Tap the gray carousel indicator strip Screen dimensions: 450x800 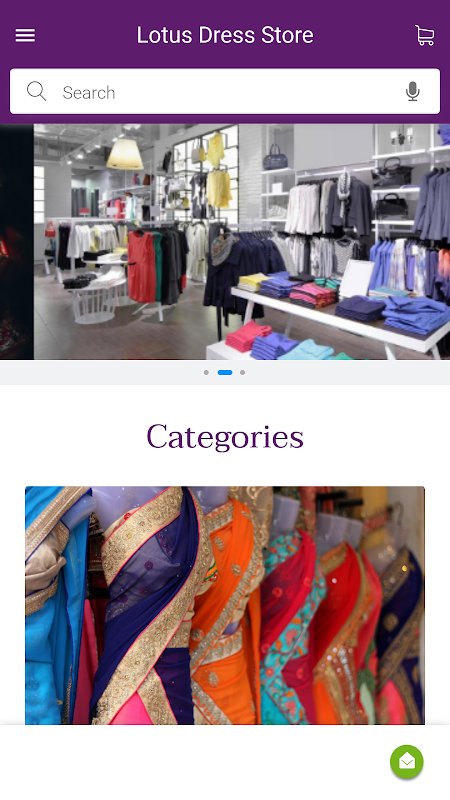tap(225, 372)
